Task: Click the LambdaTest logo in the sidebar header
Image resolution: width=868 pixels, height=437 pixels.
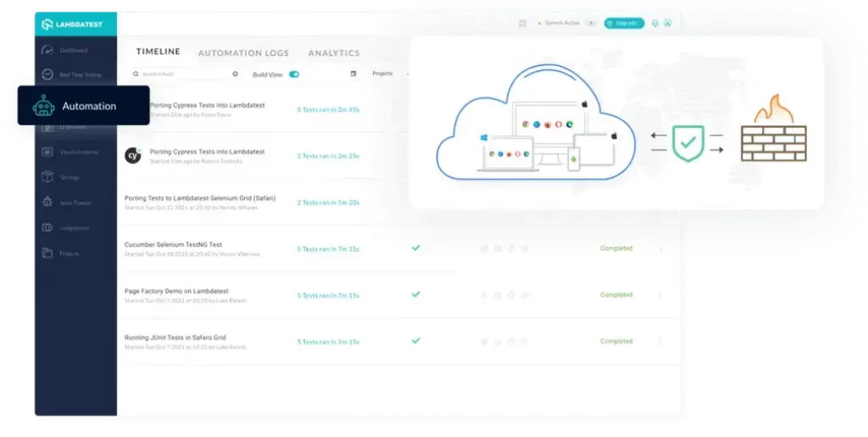Action: [72, 25]
